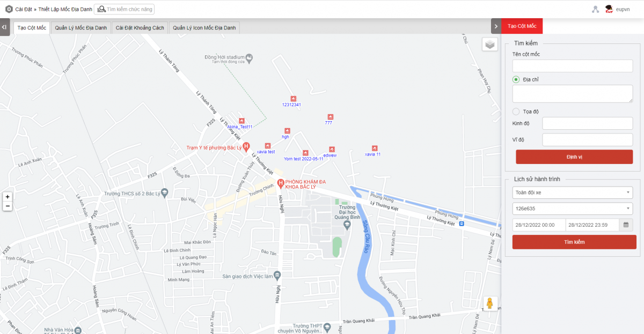The image size is (644, 334).
Task: Collapse the right search panel arrow
Action: [x=496, y=26]
